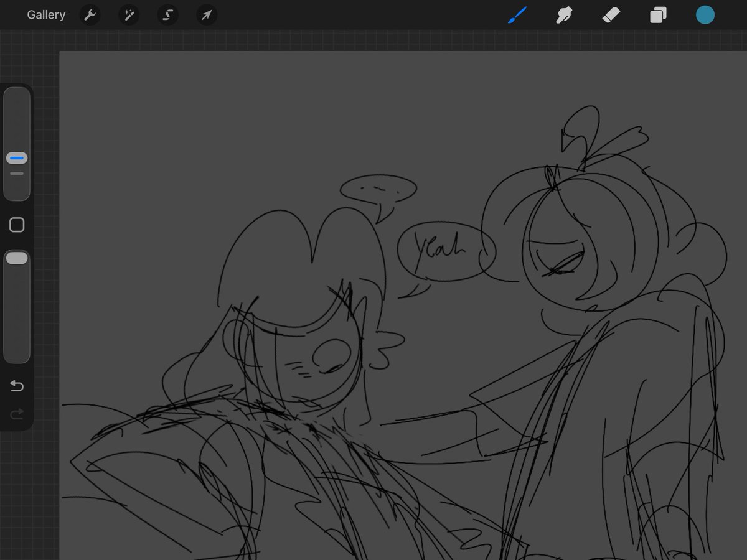Activate the Selection tool
The width and height of the screenshot is (747, 560).
(167, 15)
